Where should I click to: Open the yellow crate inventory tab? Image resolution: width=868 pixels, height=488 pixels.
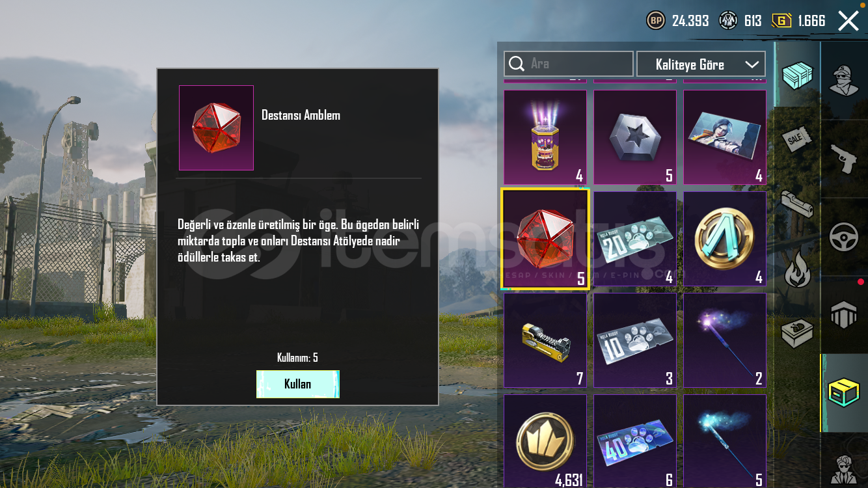pyautogui.click(x=844, y=393)
